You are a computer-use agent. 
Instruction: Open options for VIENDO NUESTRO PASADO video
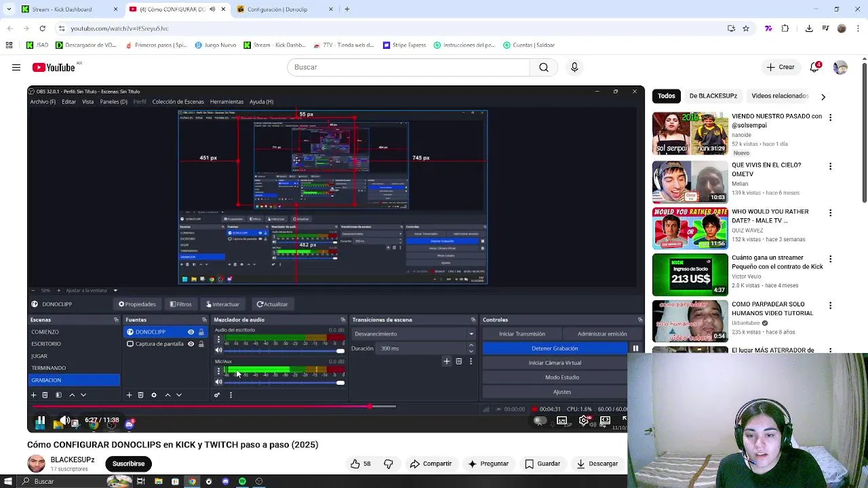[x=830, y=117]
